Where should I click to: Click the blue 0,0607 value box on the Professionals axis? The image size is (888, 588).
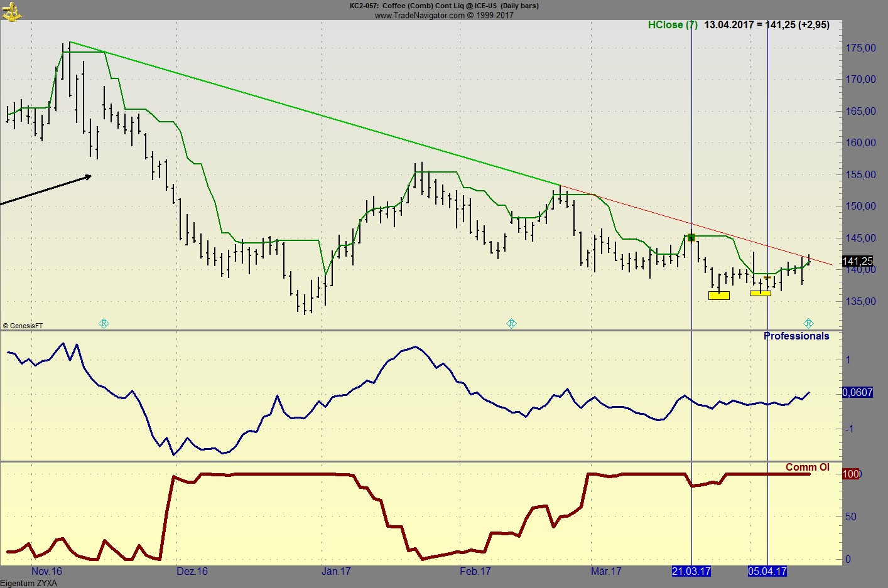(x=858, y=392)
